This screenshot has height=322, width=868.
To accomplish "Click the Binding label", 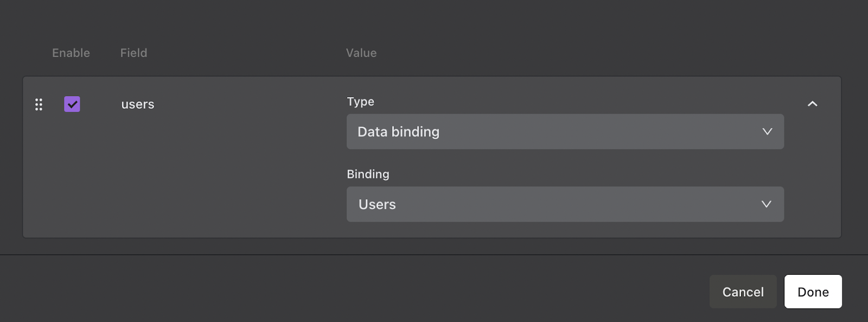I will click(x=368, y=174).
